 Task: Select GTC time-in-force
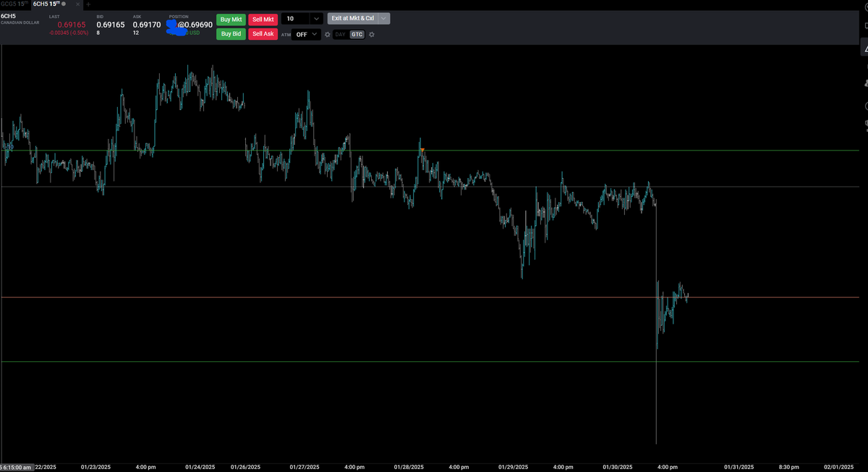pyautogui.click(x=357, y=34)
